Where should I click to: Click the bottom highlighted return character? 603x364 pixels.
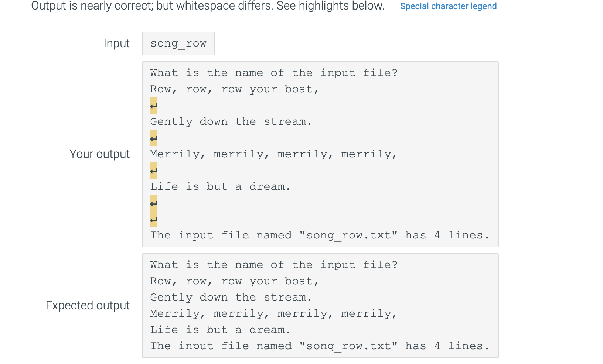tap(153, 220)
